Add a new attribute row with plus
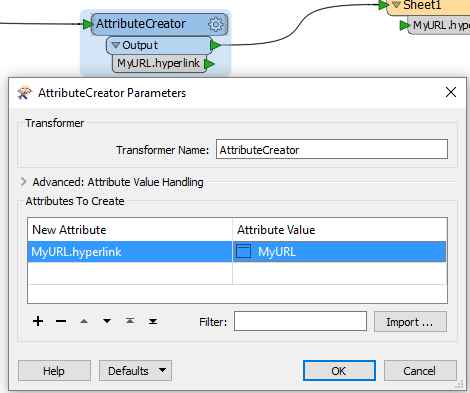Image resolution: width=470 pixels, height=393 pixels. click(38, 321)
